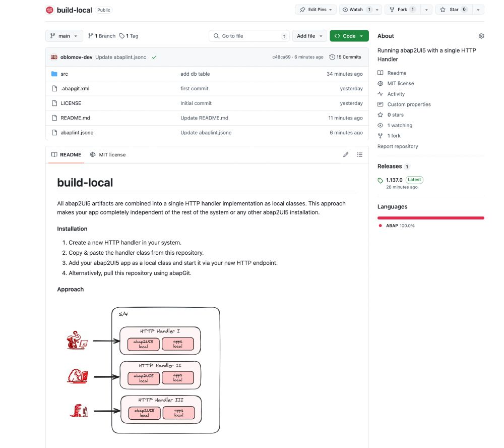
Task: Open the 1.137.0 latest release
Action: (394, 180)
